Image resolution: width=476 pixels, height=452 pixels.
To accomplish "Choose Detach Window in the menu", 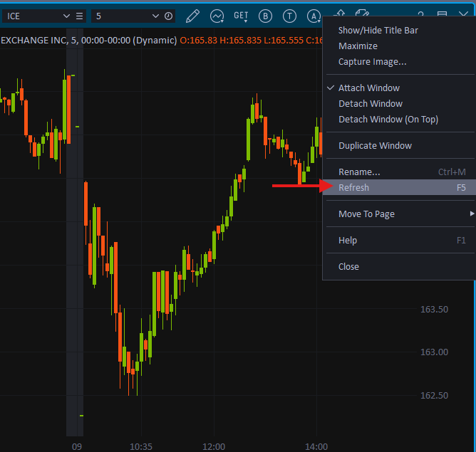I will click(370, 104).
